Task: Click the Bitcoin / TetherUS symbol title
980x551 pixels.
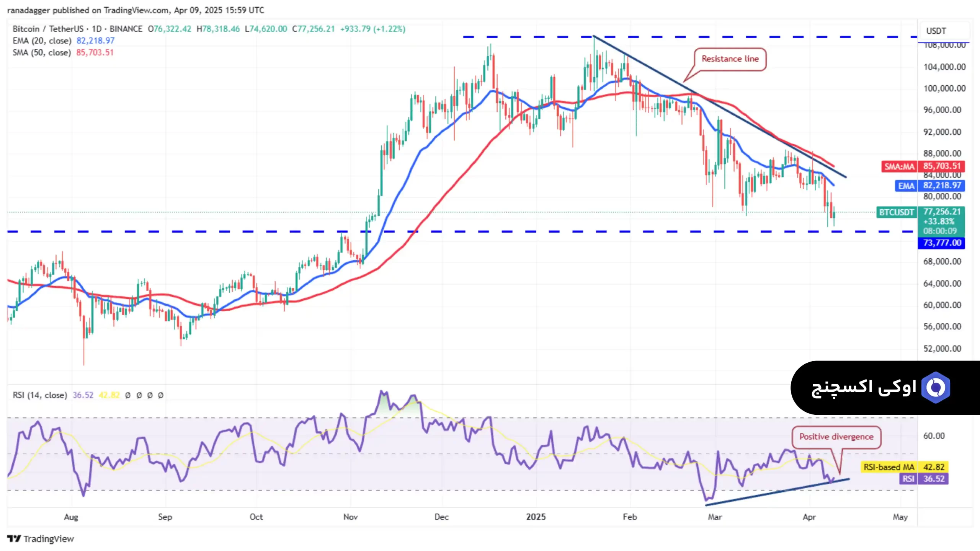Action: tap(48, 29)
